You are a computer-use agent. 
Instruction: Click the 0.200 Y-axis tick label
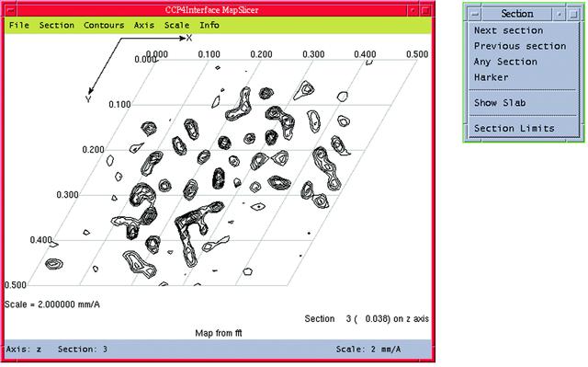pos(93,150)
